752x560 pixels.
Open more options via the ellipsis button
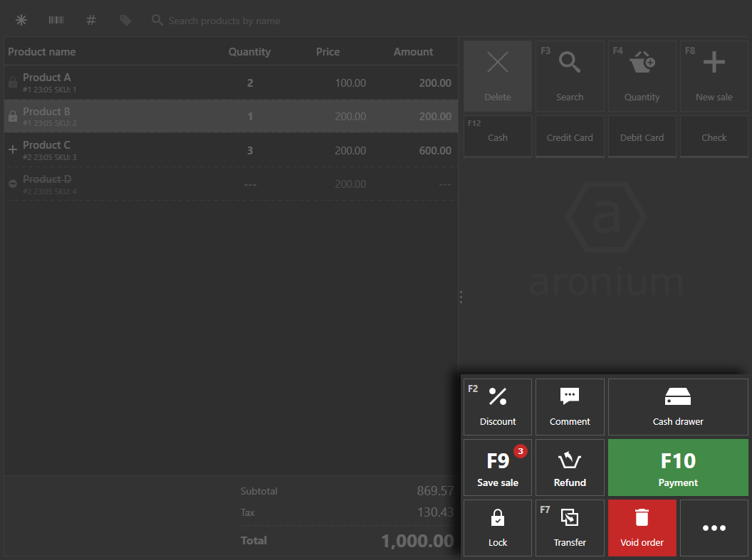[x=714, y=527]
